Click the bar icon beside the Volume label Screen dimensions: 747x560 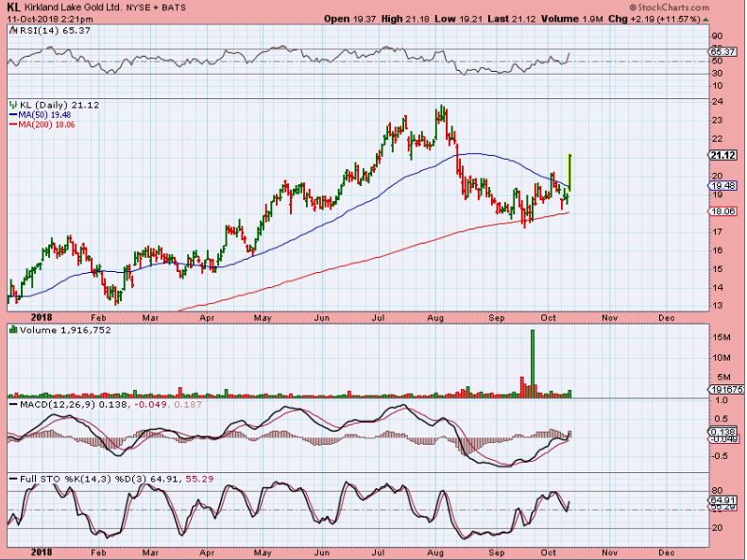13,330
